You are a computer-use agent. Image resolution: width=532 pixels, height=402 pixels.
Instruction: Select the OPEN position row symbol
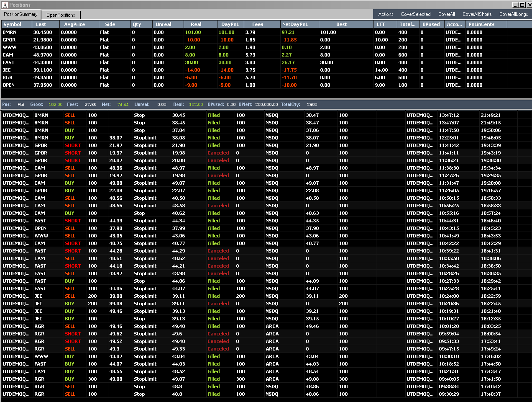(x=8, y=85)
